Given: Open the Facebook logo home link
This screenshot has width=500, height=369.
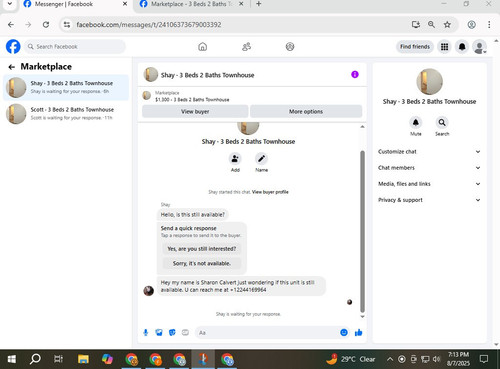Looking at the screenshot, I should point(13,46).
